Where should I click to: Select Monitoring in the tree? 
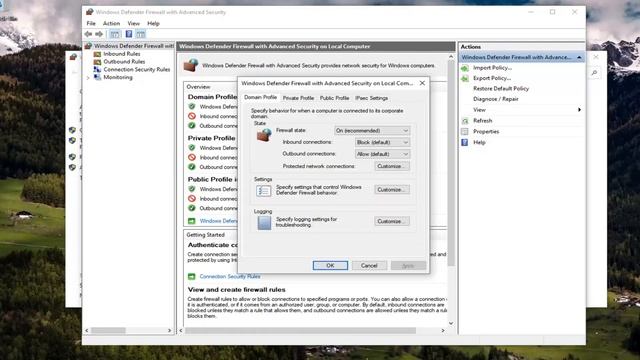pyautogui.click(x=118, y=77)
